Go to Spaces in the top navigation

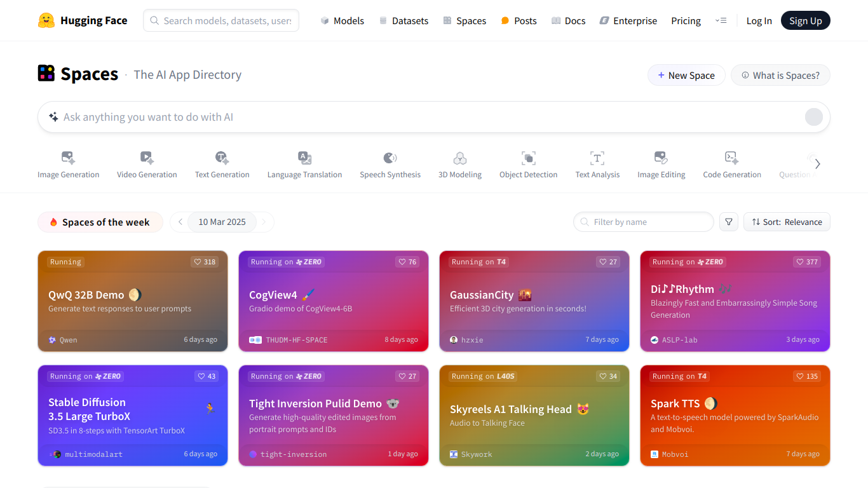[465, 20]
